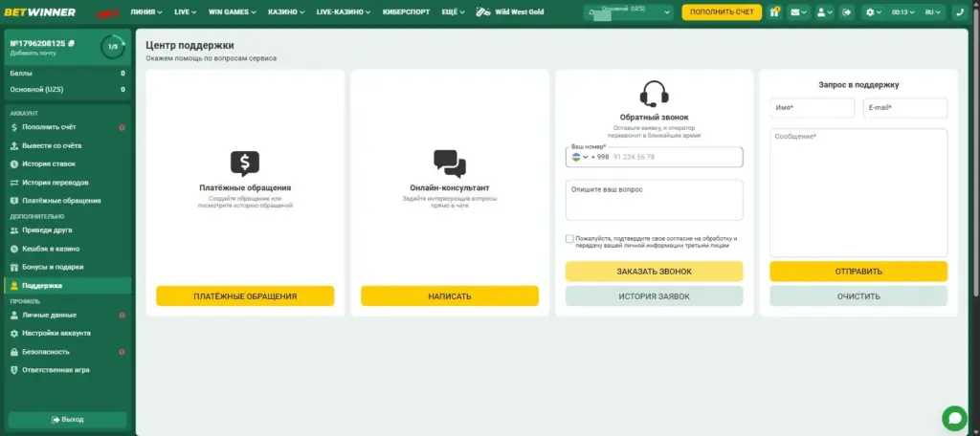
Task: Expand the LIVE-КАЗИНО menu
Action: 344,11
